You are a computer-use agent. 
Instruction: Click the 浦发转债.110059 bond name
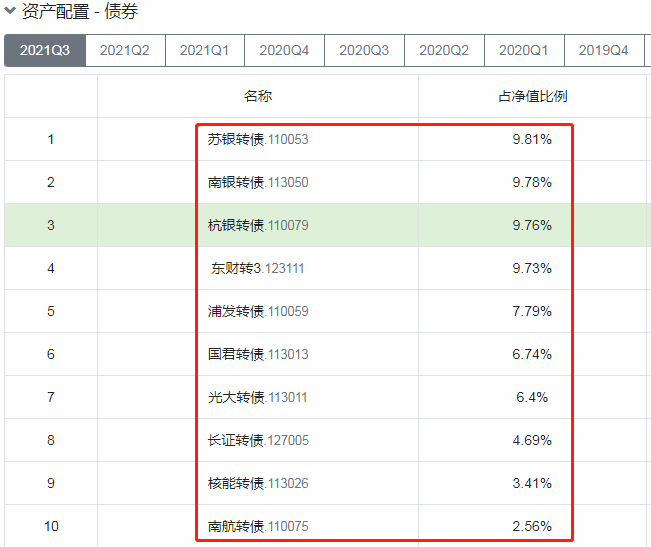[x=258, y=311]
